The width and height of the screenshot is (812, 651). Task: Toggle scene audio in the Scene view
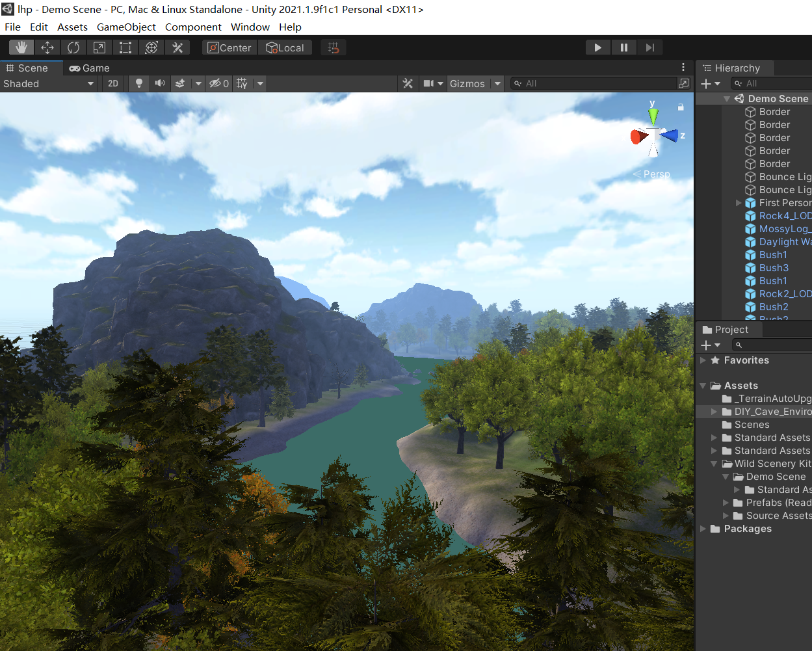[159, 83]
